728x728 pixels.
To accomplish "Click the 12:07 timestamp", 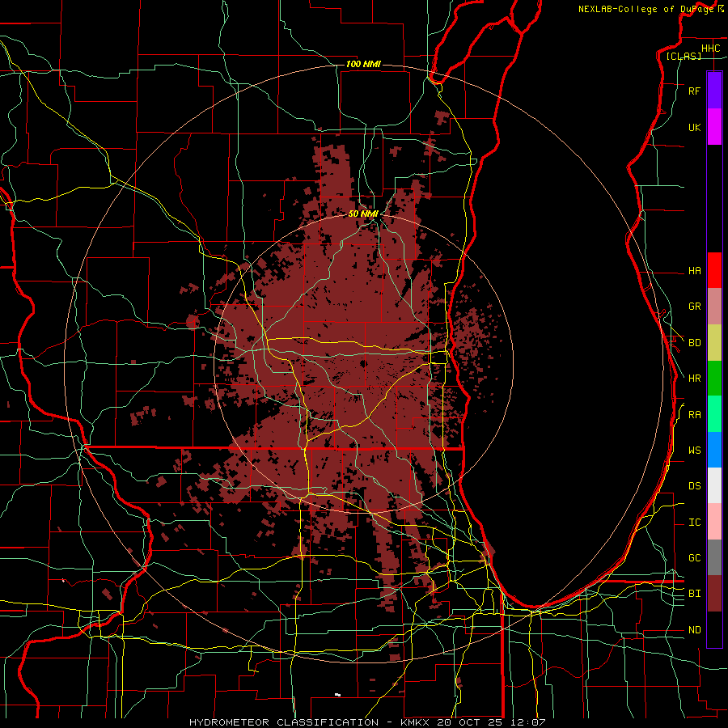I will coord(530,722).
